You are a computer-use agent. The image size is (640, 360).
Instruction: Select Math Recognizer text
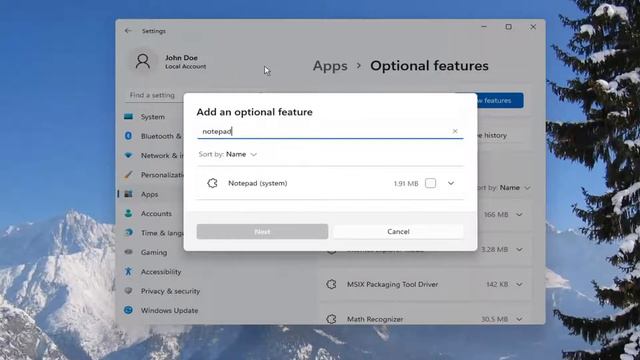[375, 319]
